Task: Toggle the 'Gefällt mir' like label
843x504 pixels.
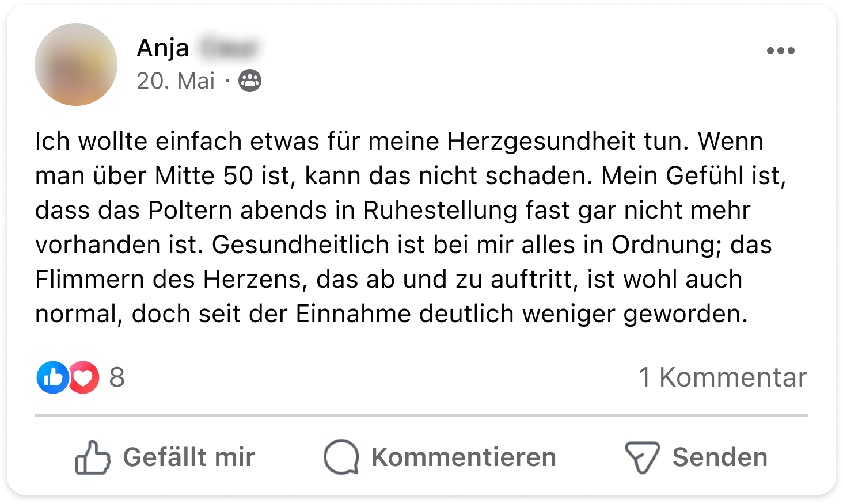Action: [x=189, y=457]
